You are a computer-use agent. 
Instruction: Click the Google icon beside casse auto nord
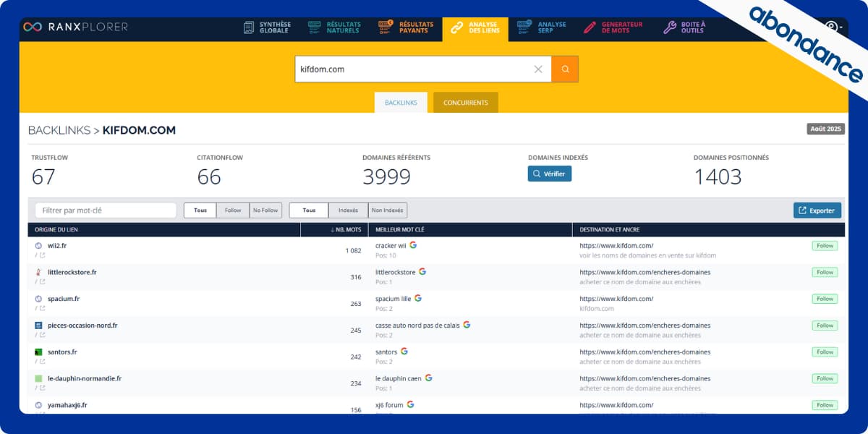coord(467,325)
